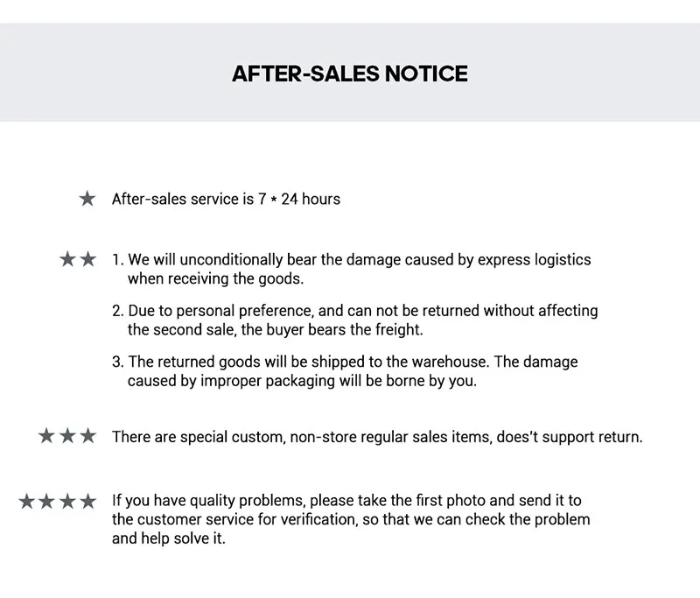Click the last star of the four-star row

pos(88,501)
